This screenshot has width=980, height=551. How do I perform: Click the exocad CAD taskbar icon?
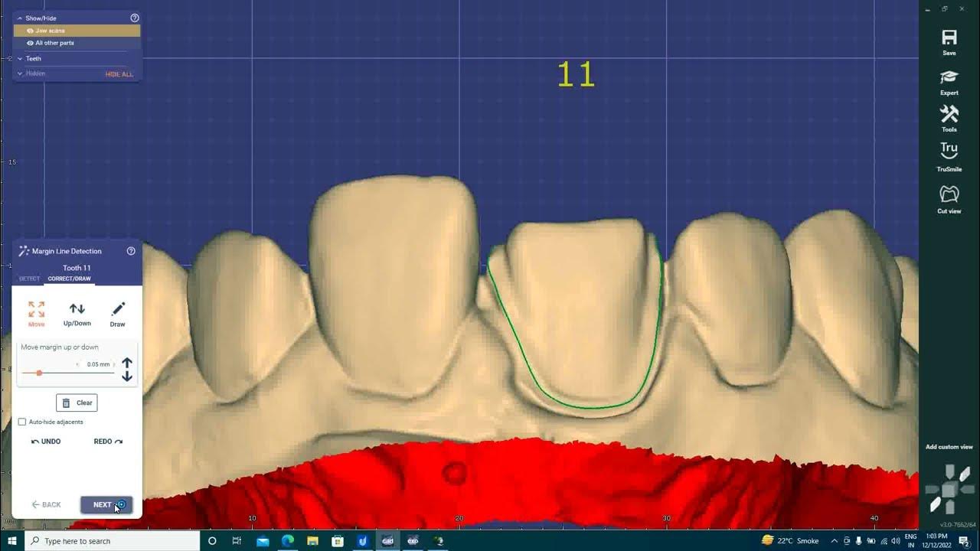pyautogui.click(x=387, y=541)
